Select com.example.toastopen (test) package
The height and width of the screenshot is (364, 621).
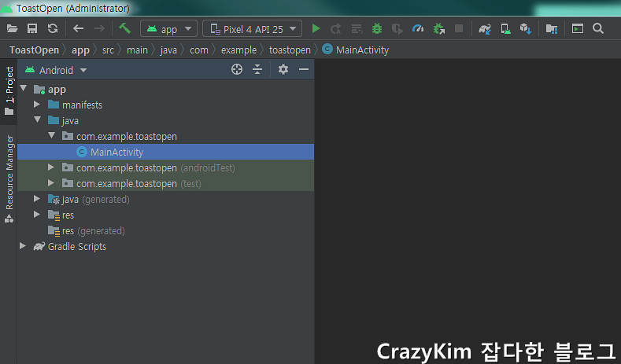[166, 184]
